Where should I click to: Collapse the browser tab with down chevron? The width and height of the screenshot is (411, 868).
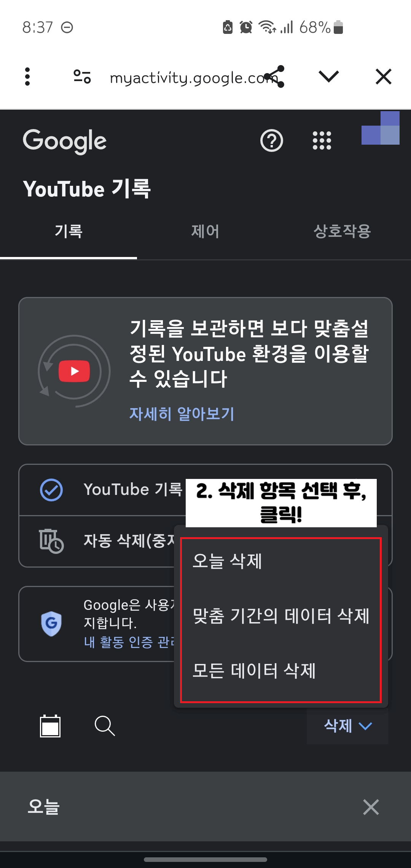coord(329,77)
